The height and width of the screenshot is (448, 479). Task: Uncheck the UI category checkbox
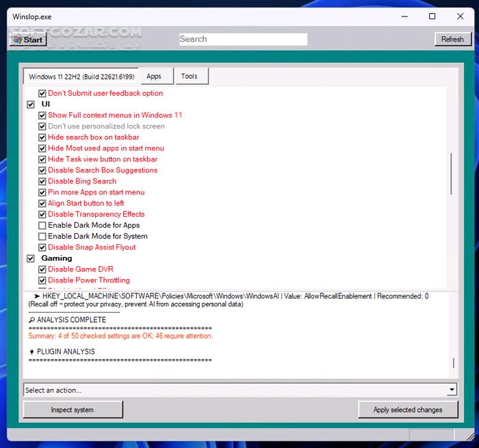click(x=31, y=105)
